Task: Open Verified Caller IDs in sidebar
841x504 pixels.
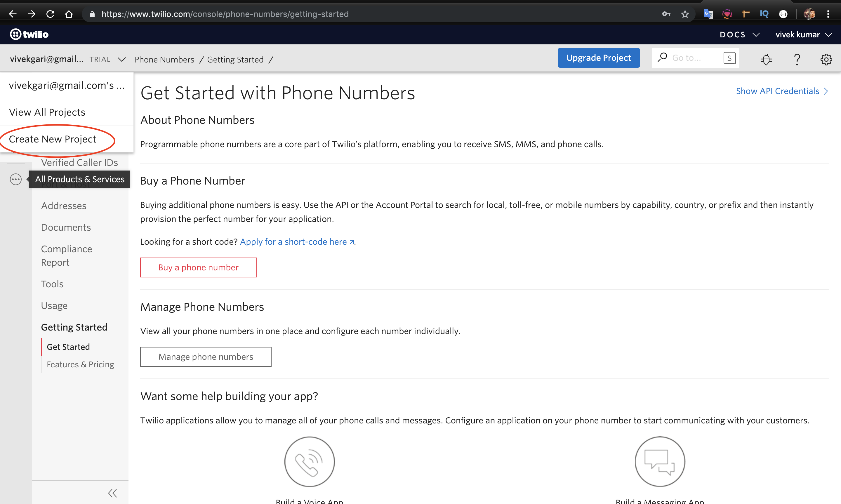Action: tap(79, 163)
